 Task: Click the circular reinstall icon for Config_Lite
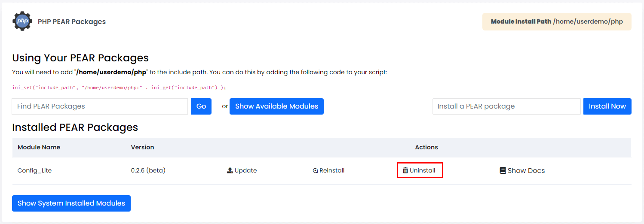pos(315,170)
